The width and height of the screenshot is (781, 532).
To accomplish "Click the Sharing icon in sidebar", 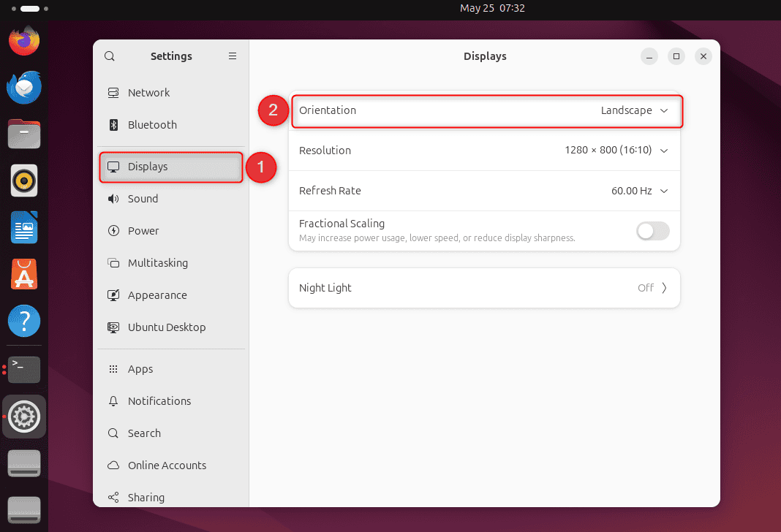I will 113,497.
